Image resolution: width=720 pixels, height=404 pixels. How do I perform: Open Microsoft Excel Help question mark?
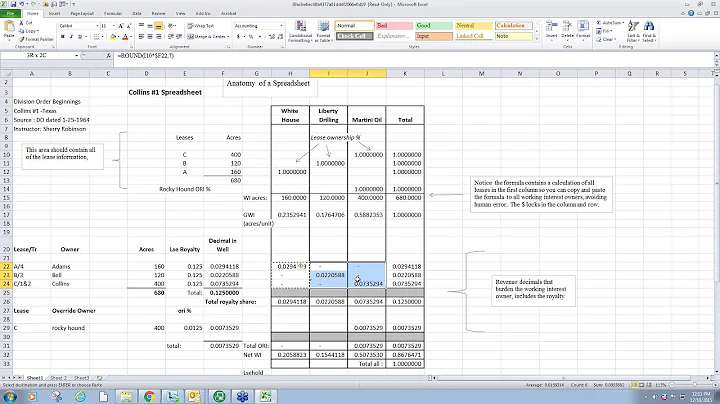point(691,13)
